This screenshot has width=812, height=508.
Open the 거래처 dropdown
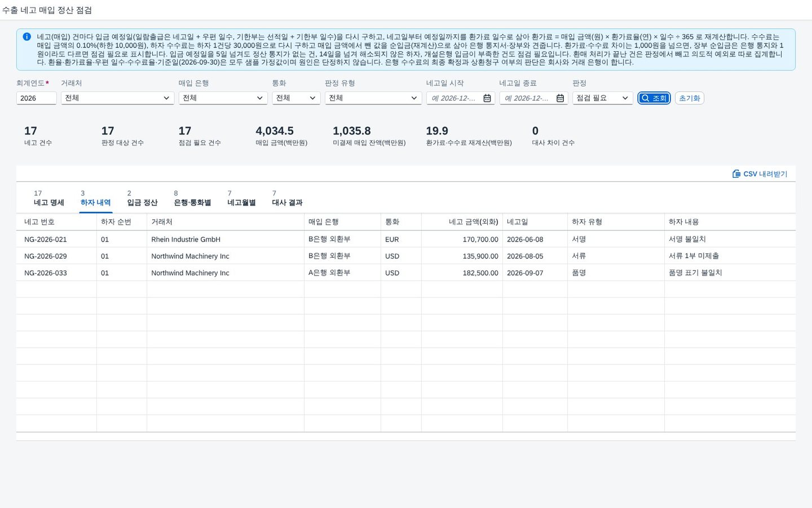117,98
